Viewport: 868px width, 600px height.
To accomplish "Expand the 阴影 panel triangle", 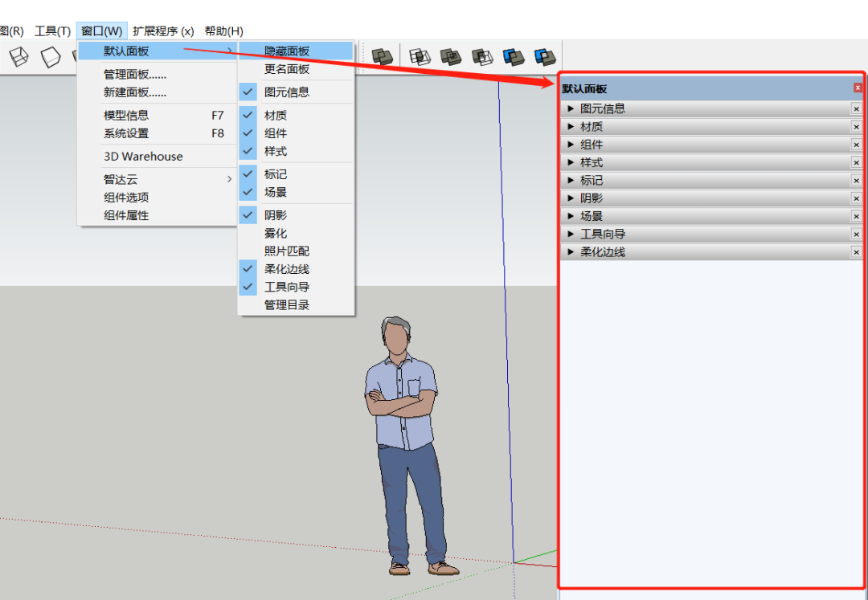I will coord(571,198).
